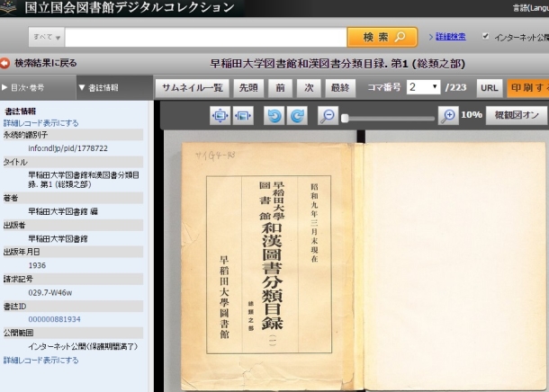Click the orange 印刷する button
Screen dimensions: 549x392
click(528, 88)
